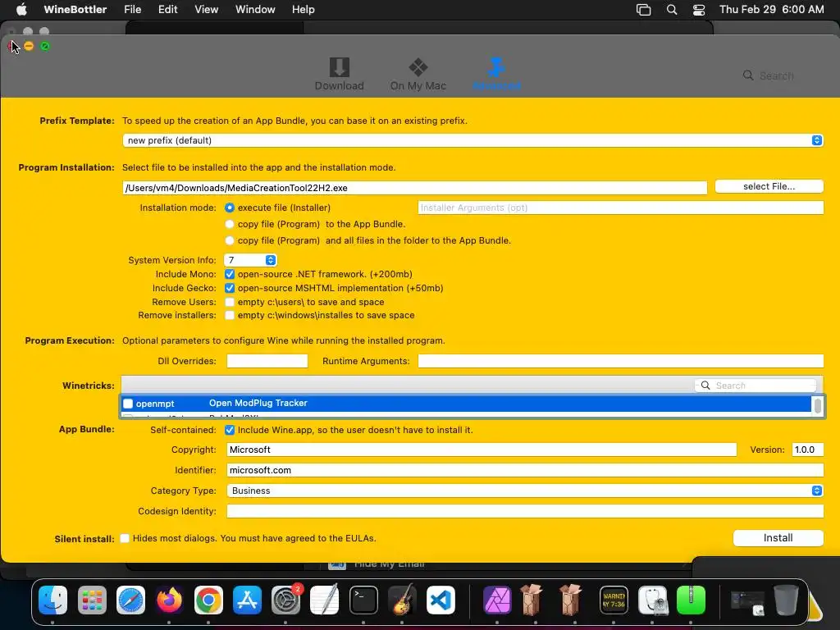Switch to the On My Mac section

(418, 74)
